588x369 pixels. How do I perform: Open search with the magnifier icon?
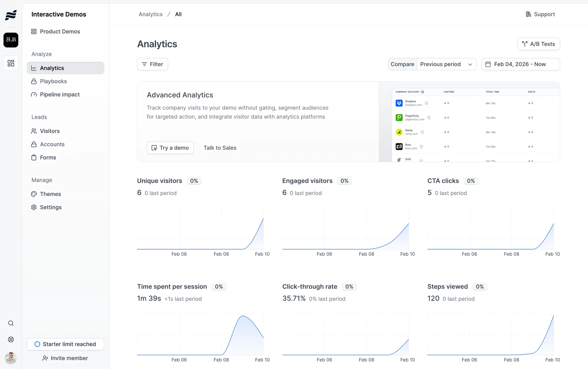pyautogui.click(x=11, y=323)
